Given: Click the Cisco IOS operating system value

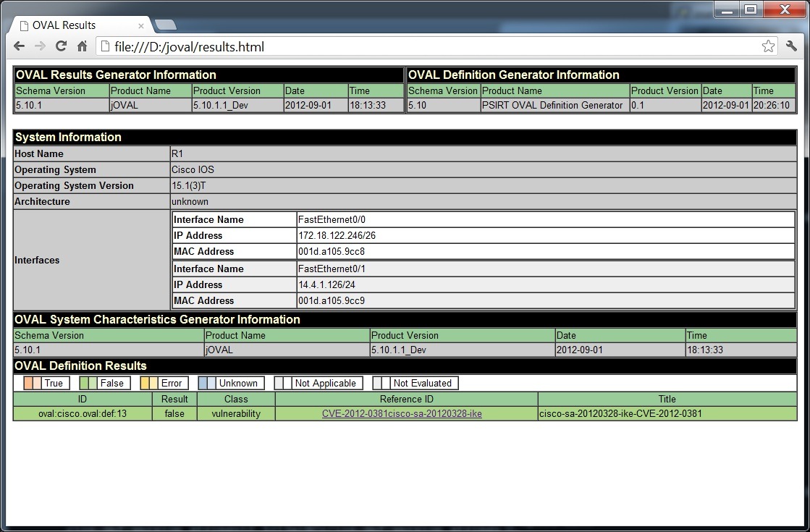Looking at the screenshot, I should click(193, 169).
